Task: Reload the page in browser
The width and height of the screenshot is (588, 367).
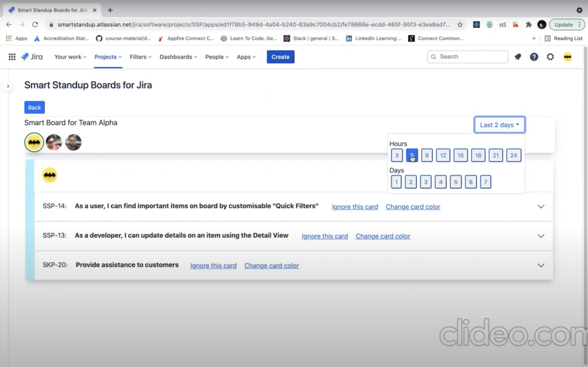Action: click(35, 24)
